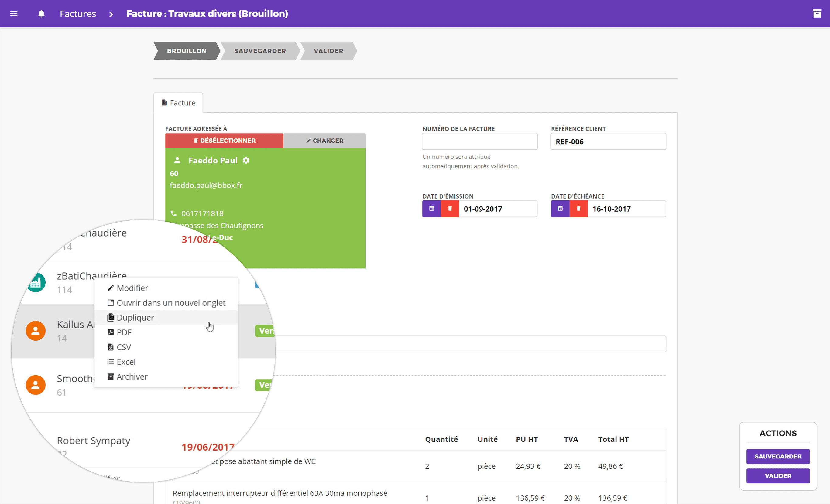Image resolution: width=830 pixels, height=504 pixels.
Task: Click the orange avatar for Smooth
Action: point(36,385)
